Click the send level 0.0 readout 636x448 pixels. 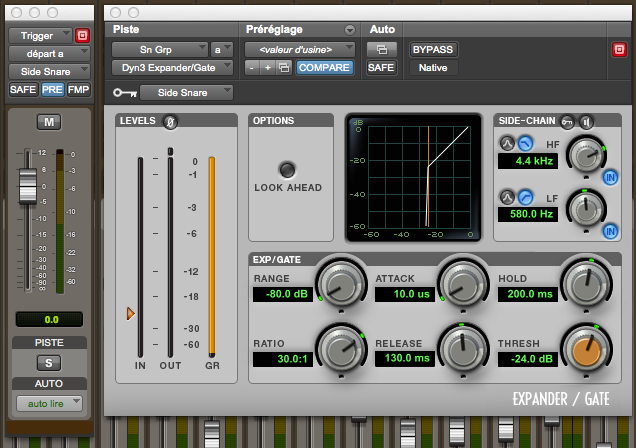tap(49, 319)
